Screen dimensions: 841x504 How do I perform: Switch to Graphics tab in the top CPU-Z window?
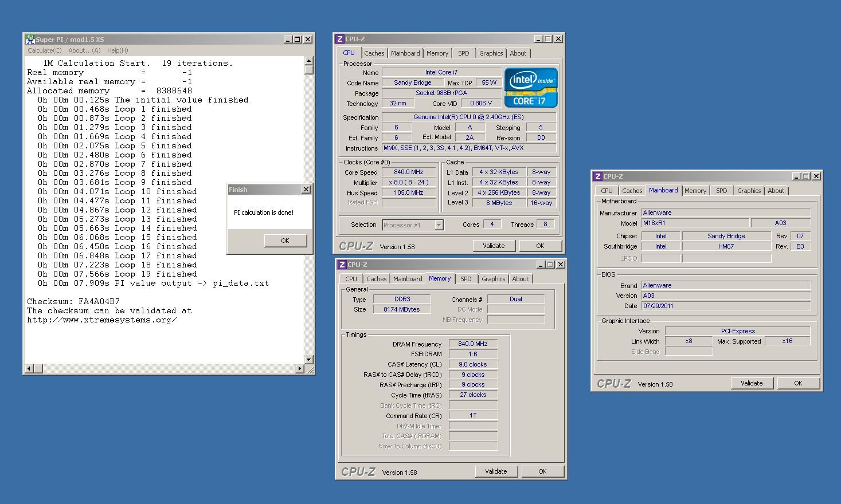tap(491, 53)
